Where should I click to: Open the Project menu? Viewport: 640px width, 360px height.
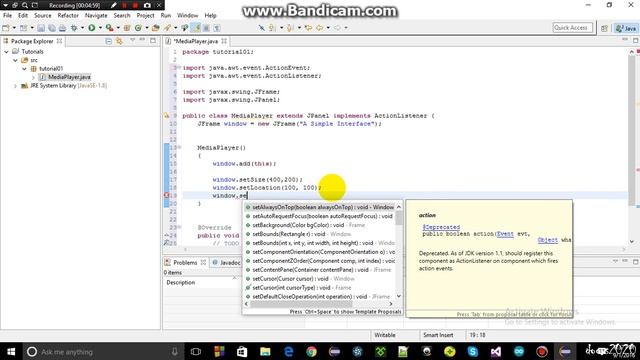click(145, 16)
